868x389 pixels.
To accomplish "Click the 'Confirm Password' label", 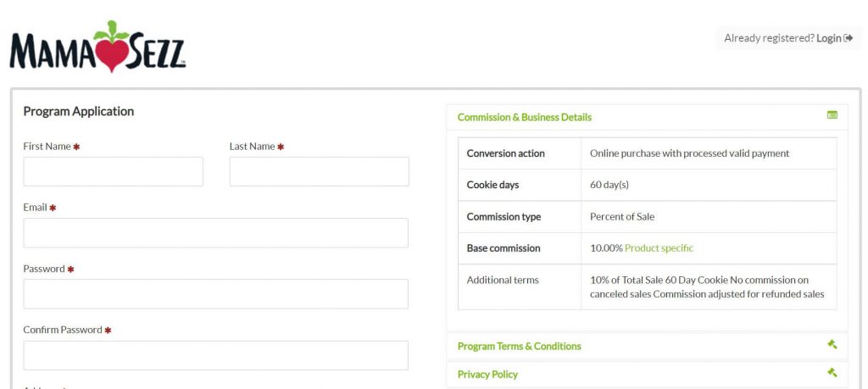I will pyautogui.click(x=63, y=330).
